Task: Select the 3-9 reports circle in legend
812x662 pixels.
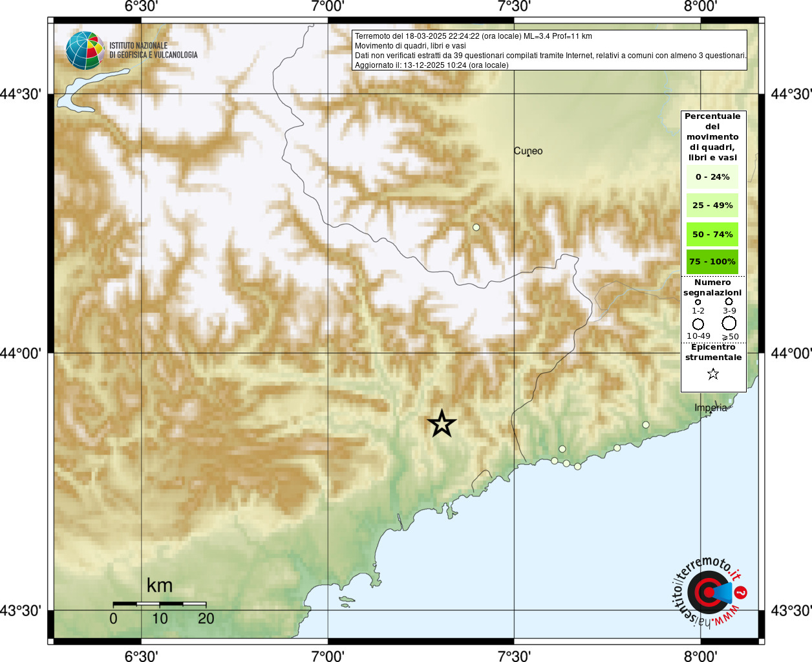Action: (x=729, y=301)
